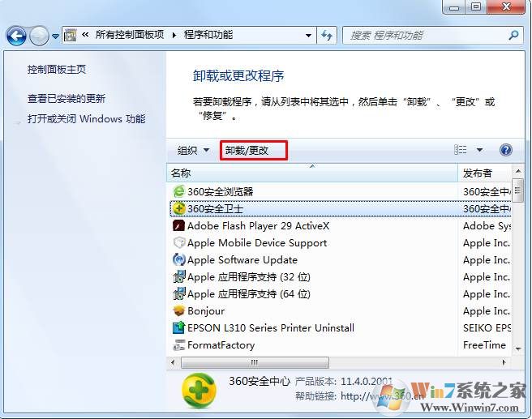Image resolution: width=532 pixels, height=419 pixels.
Task: Click the Adobe Flash Player icon
Action: (x=178, y=226)
